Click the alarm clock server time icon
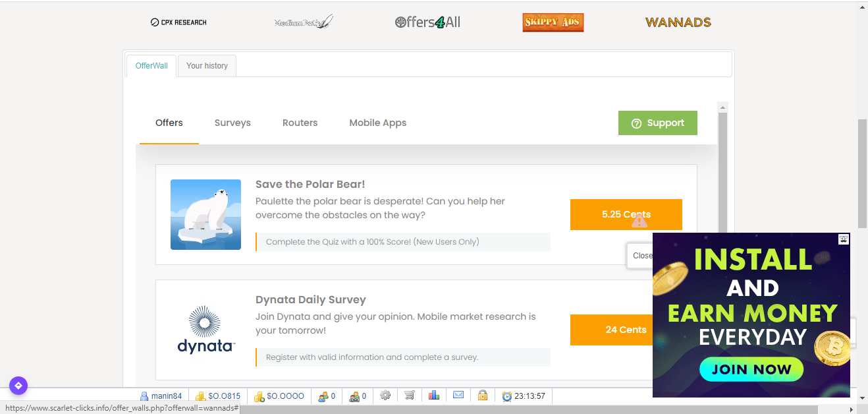868x414 pixels. coord(506,396)
